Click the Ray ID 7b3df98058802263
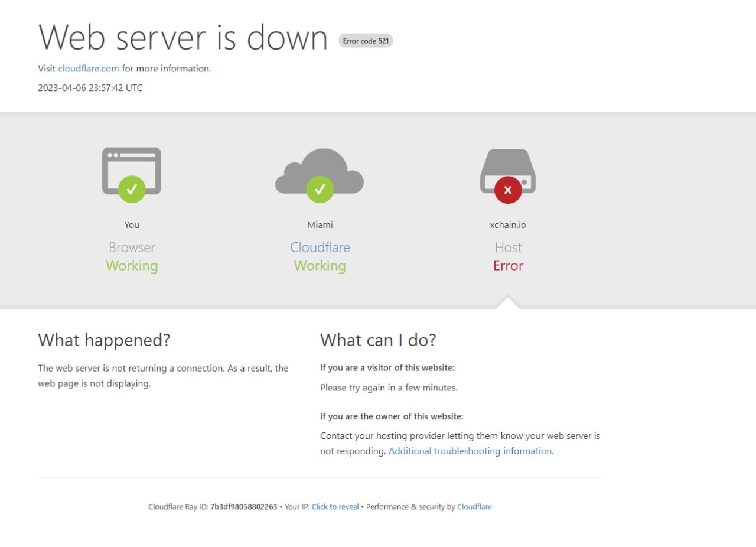The image size is (756, 547). click(243, 507)
